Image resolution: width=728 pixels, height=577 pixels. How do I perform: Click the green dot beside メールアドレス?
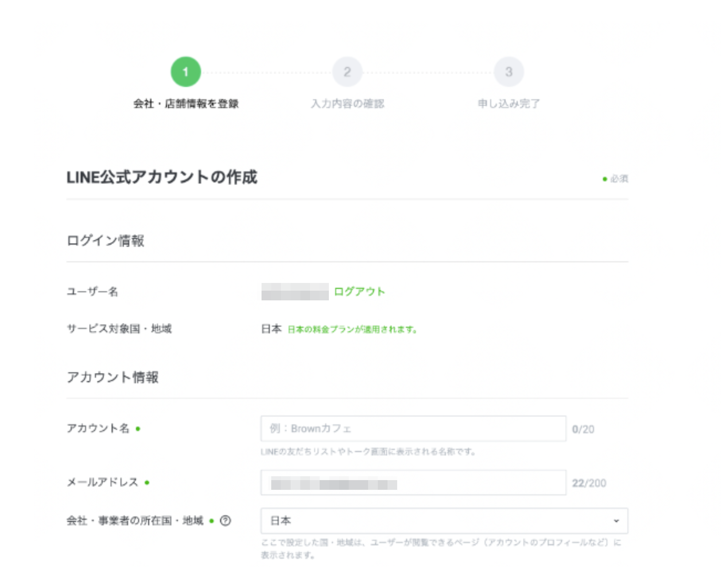coord(148,483)
